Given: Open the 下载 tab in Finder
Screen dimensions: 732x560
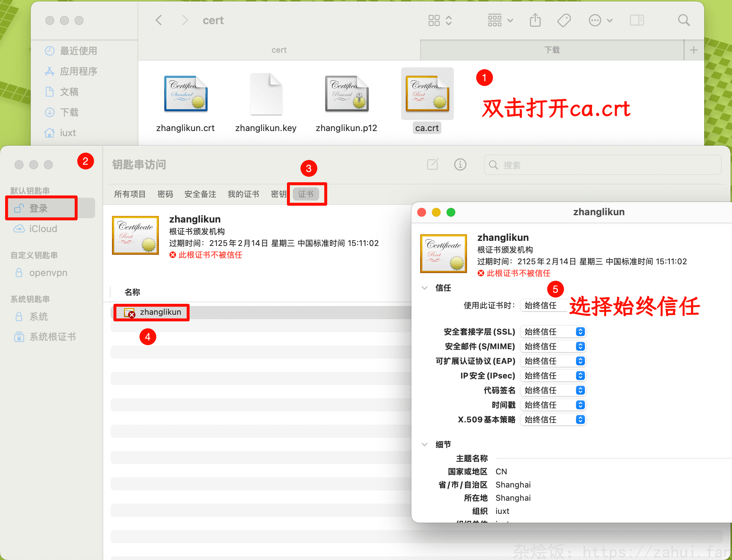Looking at the screenshot, I should pyautogui.click(x=552, y=50).
